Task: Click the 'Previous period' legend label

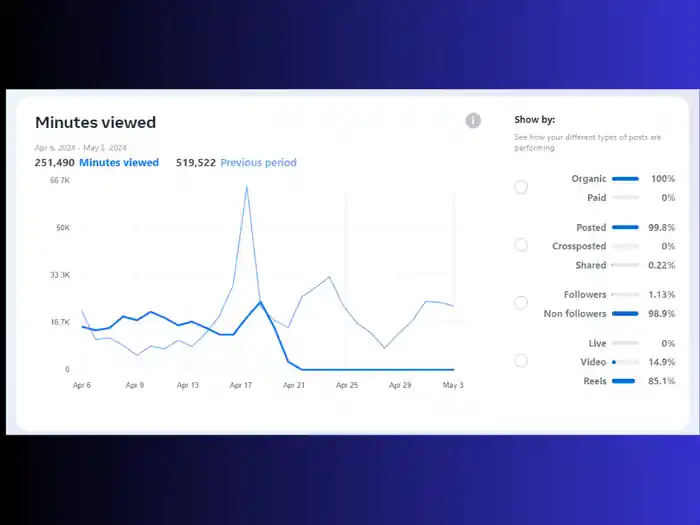Action: click(x=258, y=162)
